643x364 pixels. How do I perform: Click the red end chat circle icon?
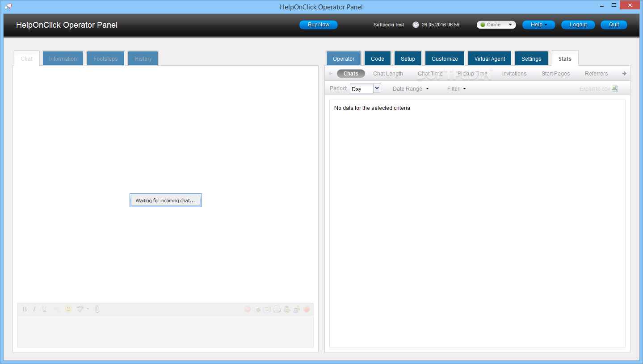[307, 309]
